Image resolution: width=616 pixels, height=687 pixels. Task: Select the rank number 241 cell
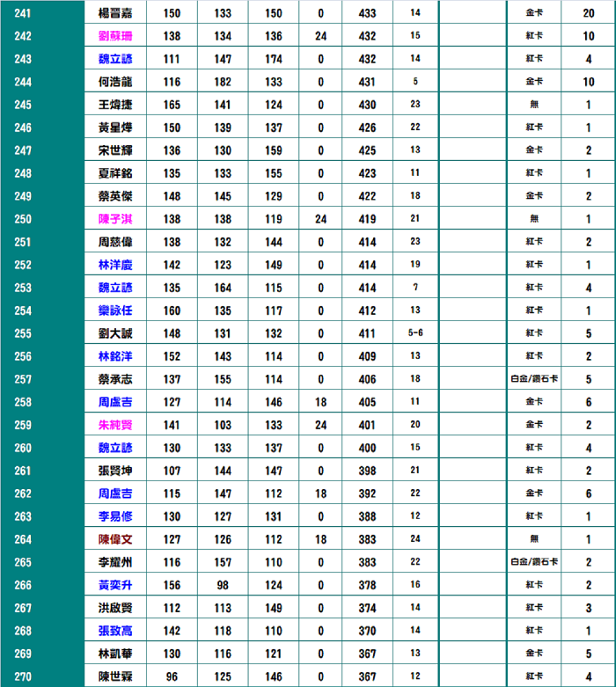pos(23,13)
